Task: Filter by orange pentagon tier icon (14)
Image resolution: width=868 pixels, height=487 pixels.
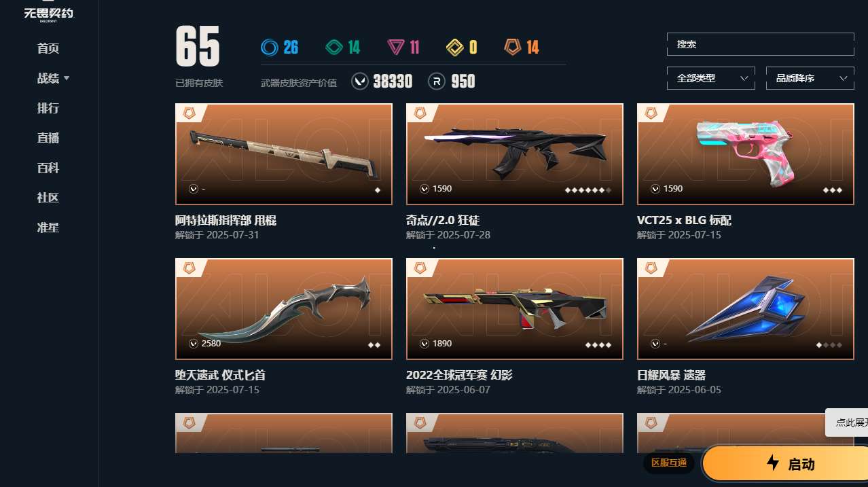Action: point(513,47)
